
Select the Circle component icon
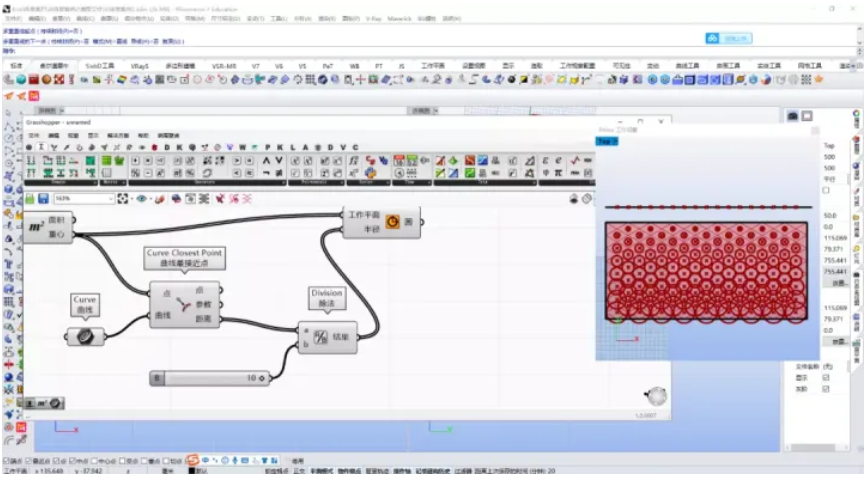(392, 221)
